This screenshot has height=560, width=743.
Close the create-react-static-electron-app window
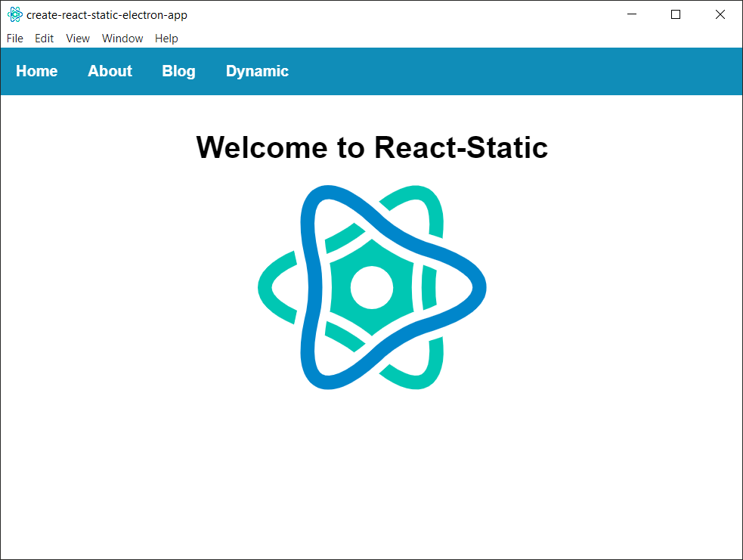coord(720,14)
